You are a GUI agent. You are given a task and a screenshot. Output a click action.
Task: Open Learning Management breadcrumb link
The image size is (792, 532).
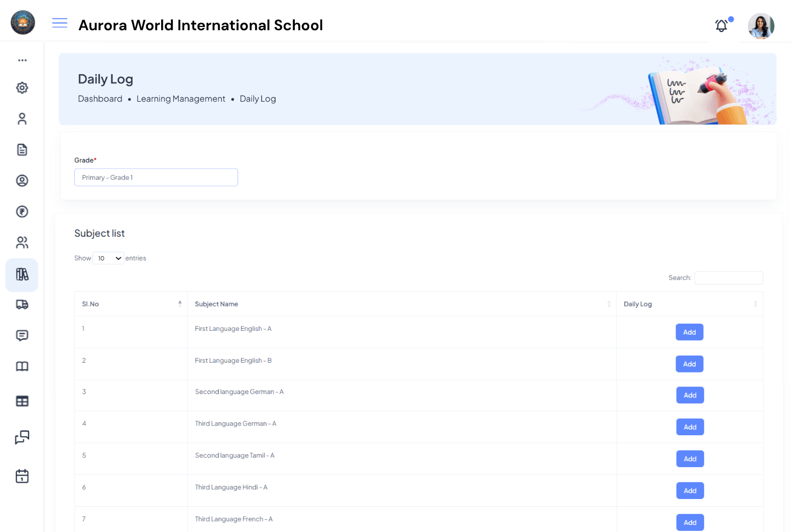[x=181, y=98]
